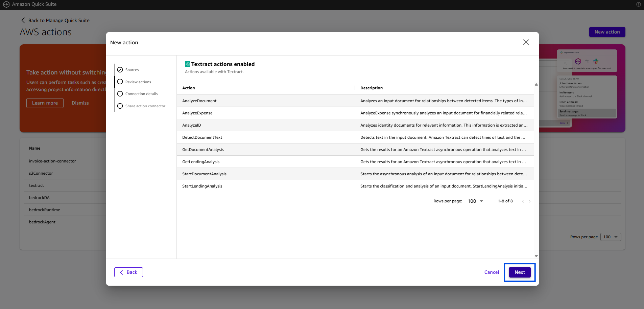Select the Review actions step circle

pos(120,82)
